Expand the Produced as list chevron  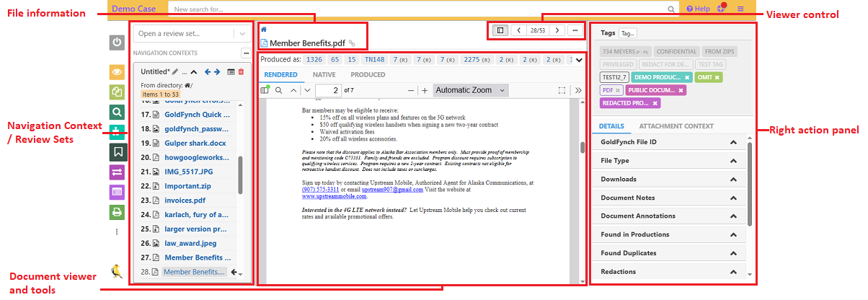pos(578,60)
